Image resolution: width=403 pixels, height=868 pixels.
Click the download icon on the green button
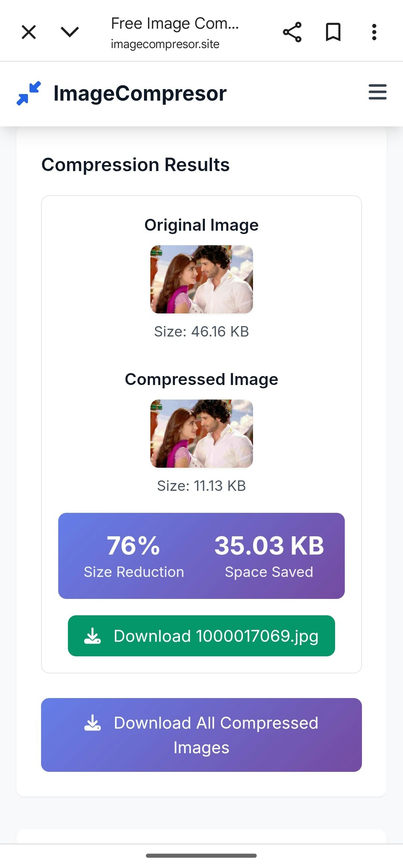(x=93, y=636)
